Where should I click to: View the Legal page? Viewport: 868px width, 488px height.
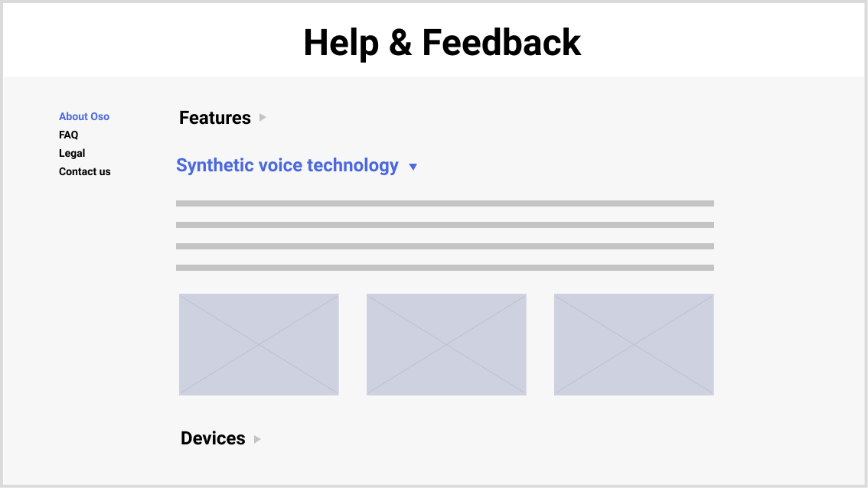click(x=72, y=153)
